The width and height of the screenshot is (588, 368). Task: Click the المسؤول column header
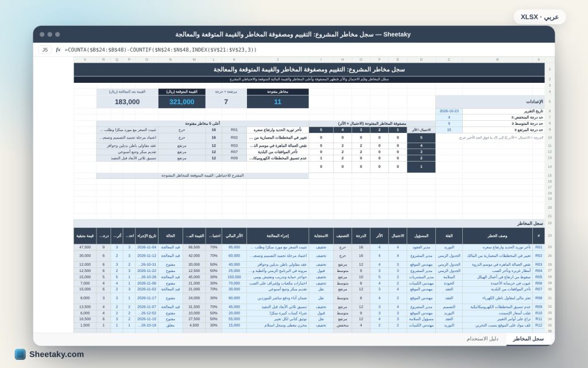[x=421, y=236]
